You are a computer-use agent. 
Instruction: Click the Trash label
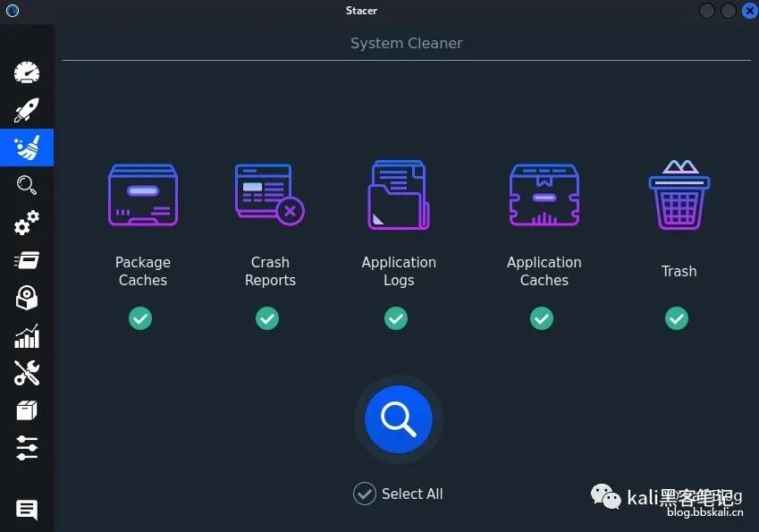(x=679, y=271)
